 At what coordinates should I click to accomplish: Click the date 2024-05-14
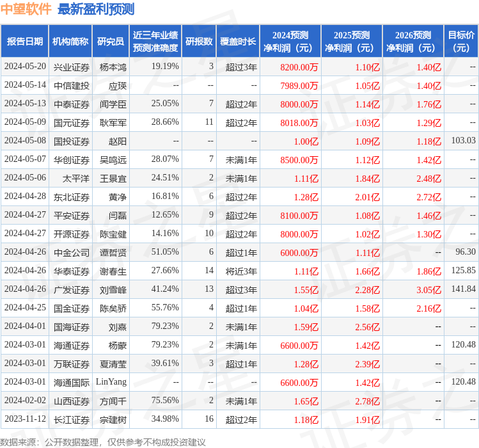click(25, 84)
